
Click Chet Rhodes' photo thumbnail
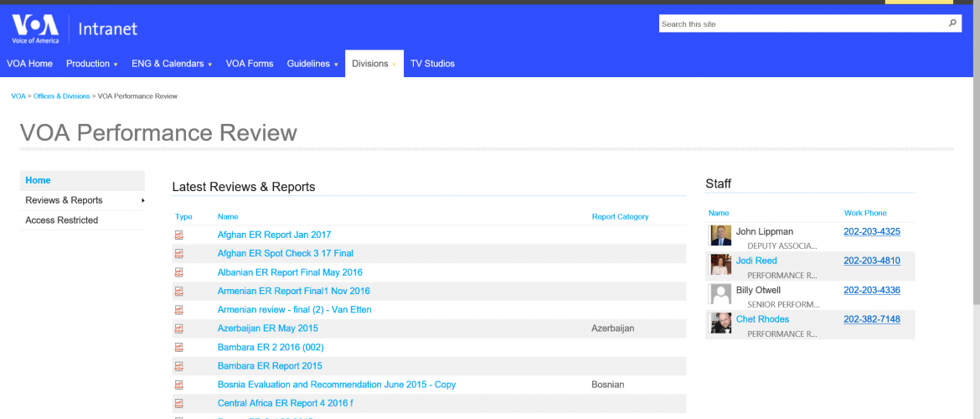coord(720,323)
